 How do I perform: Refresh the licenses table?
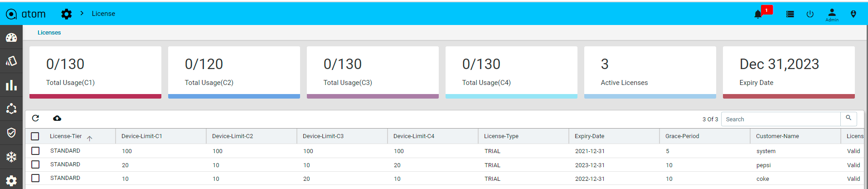tap(35, 118)
